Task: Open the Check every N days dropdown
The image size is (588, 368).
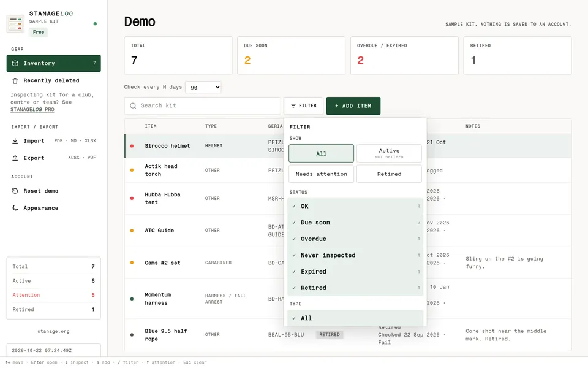Action: pos(203,88)
